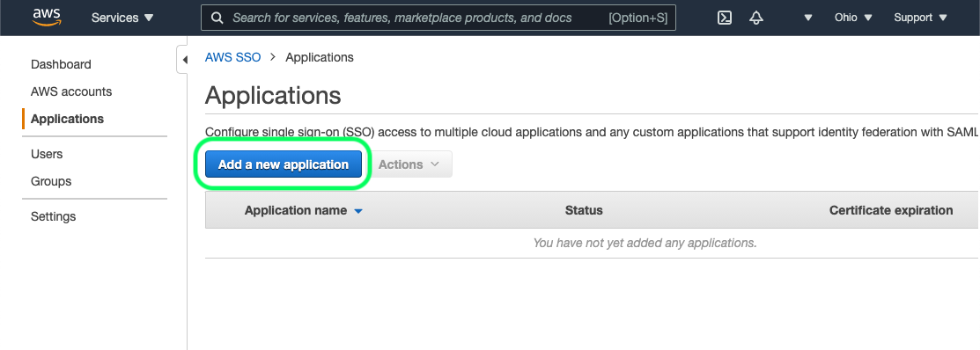Click the 'You have not yet added any applications' message
Screen dimensions: 980x350
click(x=645, y=243)
